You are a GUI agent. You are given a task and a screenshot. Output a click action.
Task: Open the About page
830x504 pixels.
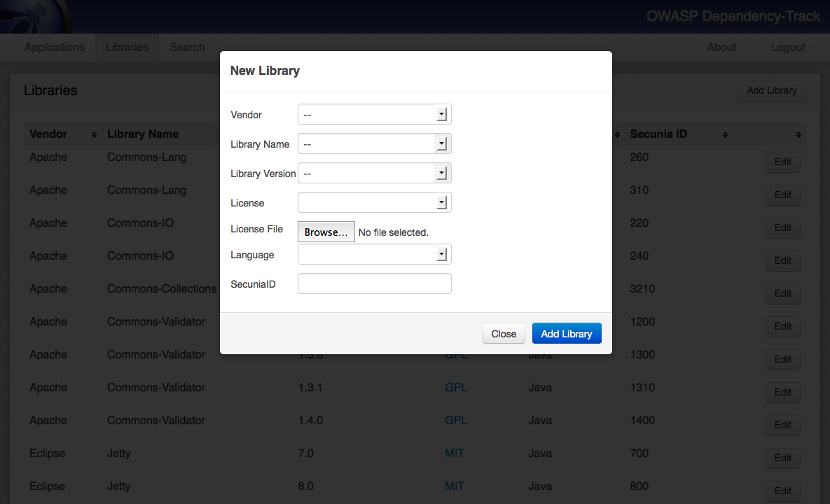pyautogui.click(x=721, y=48)
